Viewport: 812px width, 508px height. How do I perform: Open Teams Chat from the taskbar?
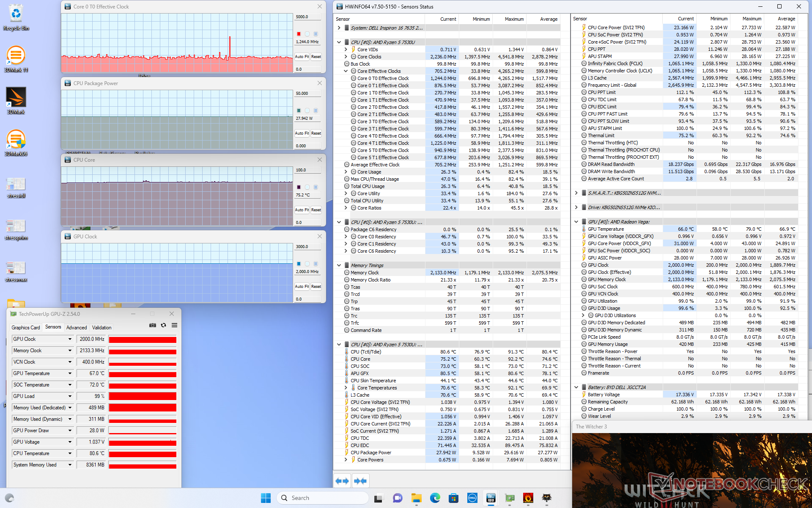point(398,498)
